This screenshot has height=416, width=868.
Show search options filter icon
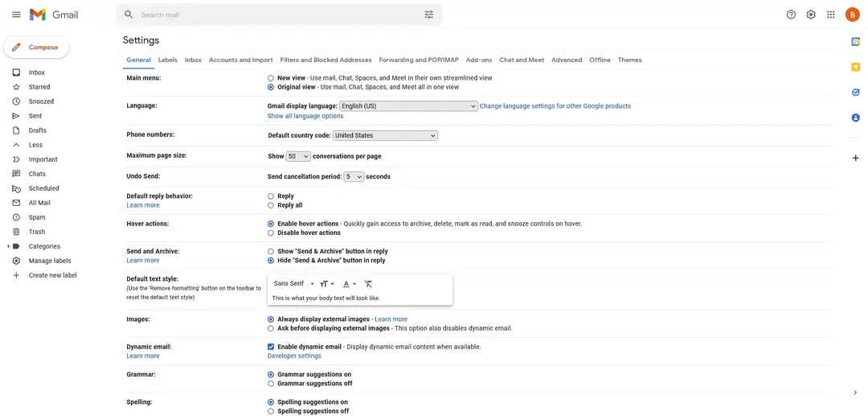[429, 14]
